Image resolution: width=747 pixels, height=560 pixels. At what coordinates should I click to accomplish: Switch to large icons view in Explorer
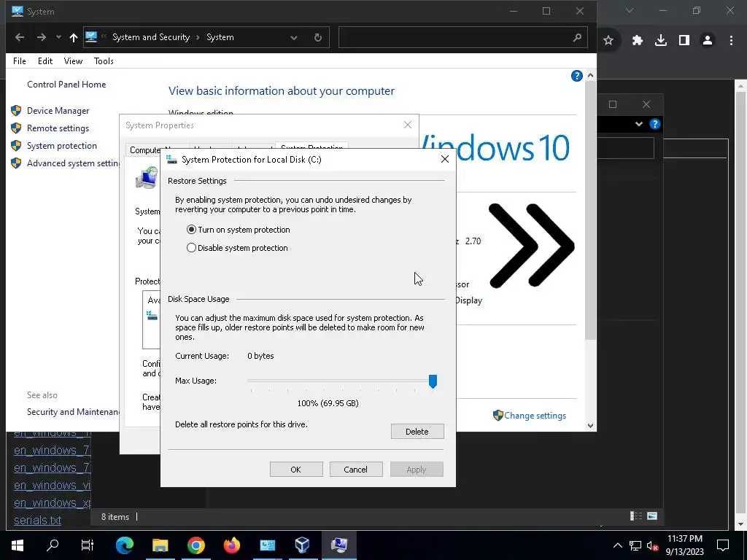pyautogui.click(x=652, y=516)
